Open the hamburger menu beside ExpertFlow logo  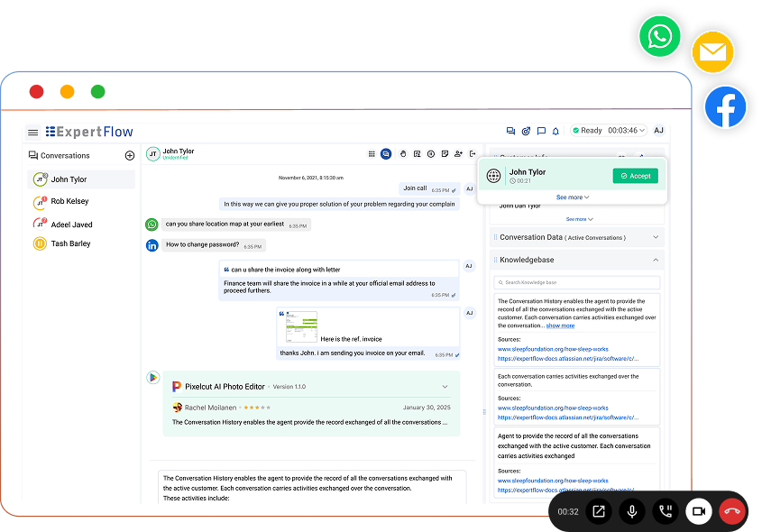coord(32,133)
